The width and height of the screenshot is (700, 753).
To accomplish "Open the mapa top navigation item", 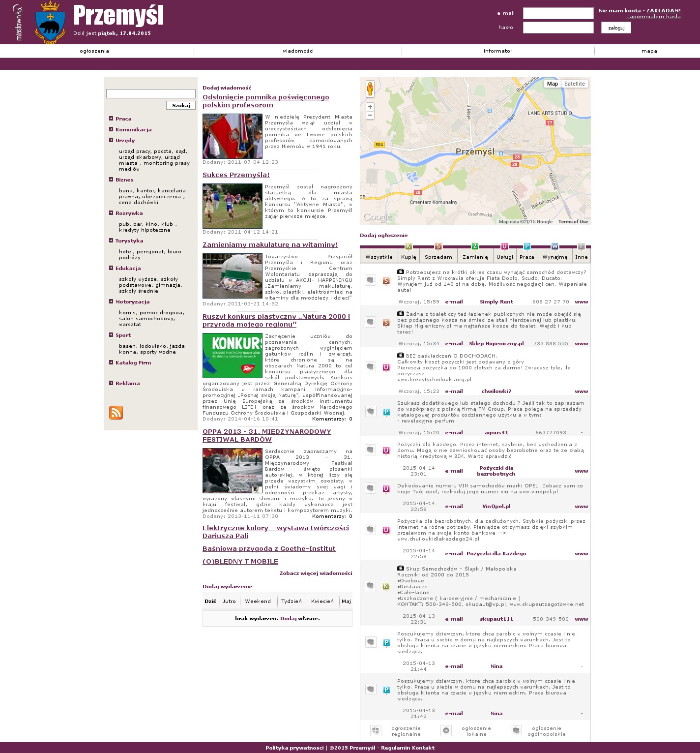I will pyautogui.click(x=649, y=51).
